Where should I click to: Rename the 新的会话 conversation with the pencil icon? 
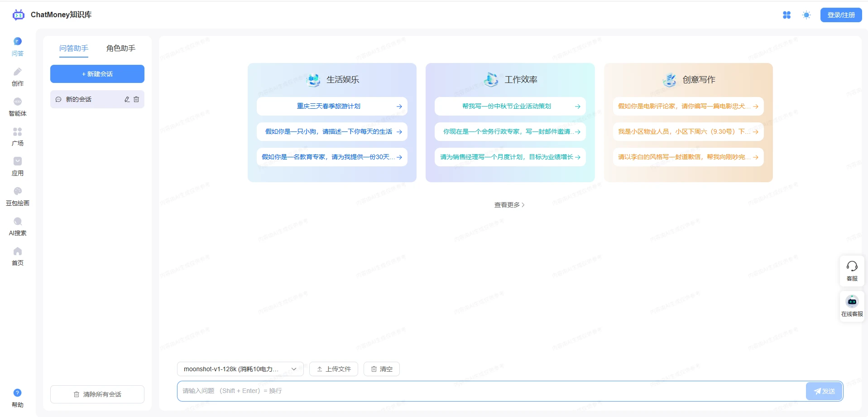point(127,99)
